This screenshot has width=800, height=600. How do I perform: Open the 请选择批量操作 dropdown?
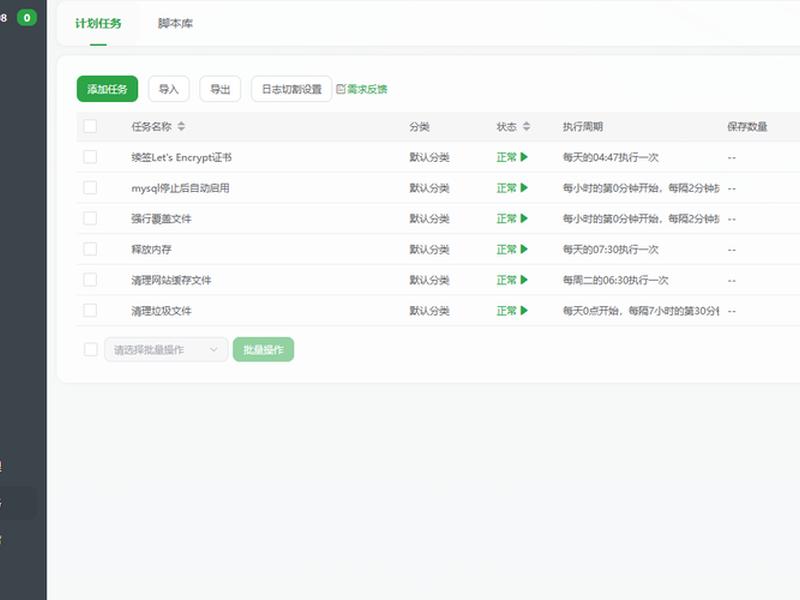coord(166,349)
